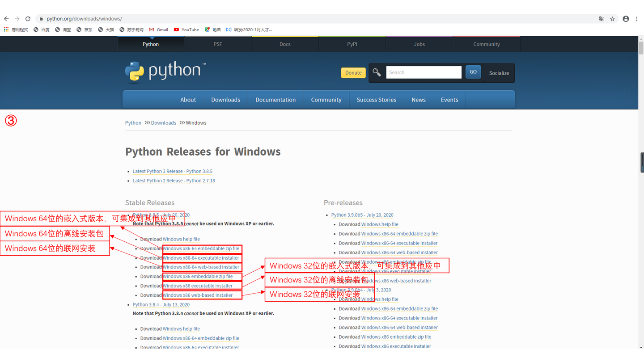Switch to the Docs top tab

(285, 44)
